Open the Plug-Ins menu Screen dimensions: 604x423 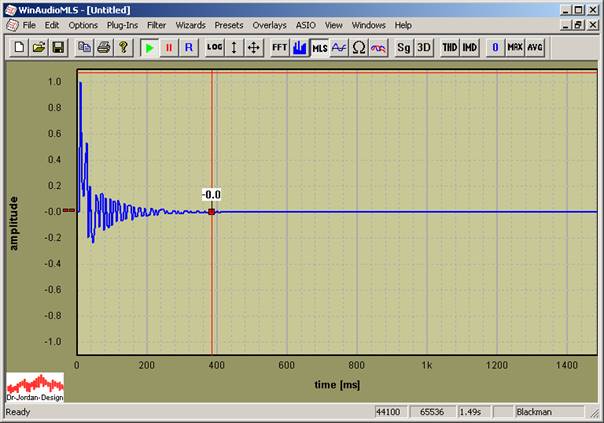pos(122,24)
